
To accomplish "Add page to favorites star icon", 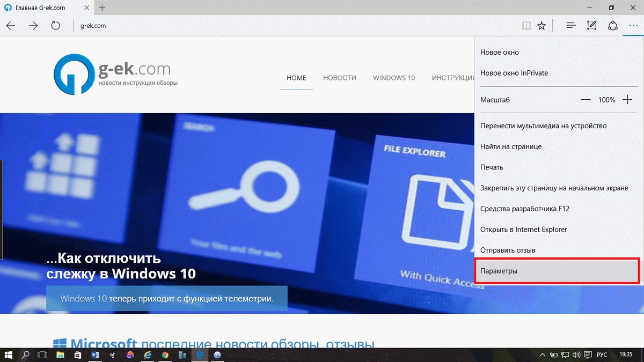I will coord(542,25).
